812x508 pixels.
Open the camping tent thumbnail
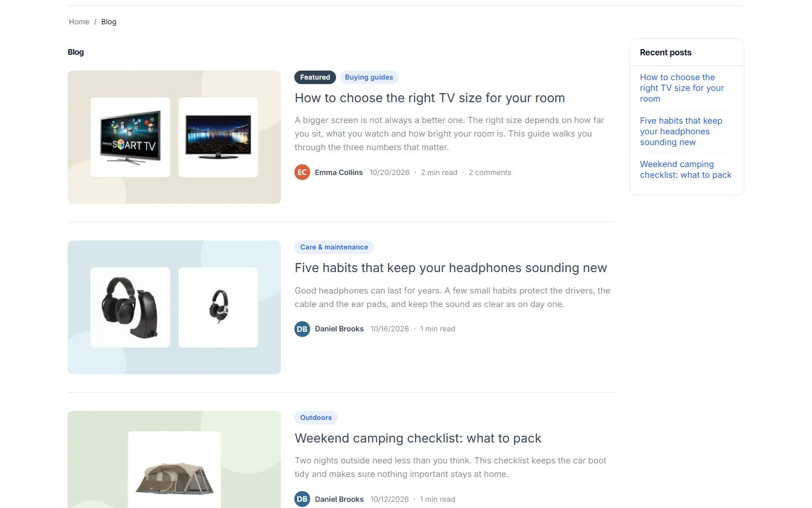[x=174, y=470]
